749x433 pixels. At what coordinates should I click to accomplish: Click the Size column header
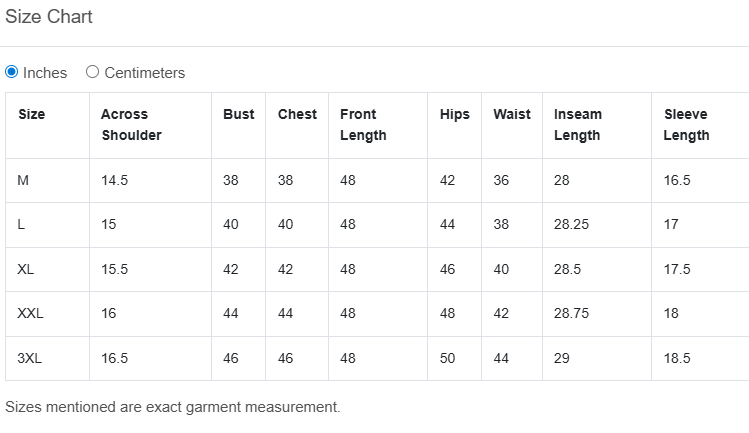tap(32, 114)
